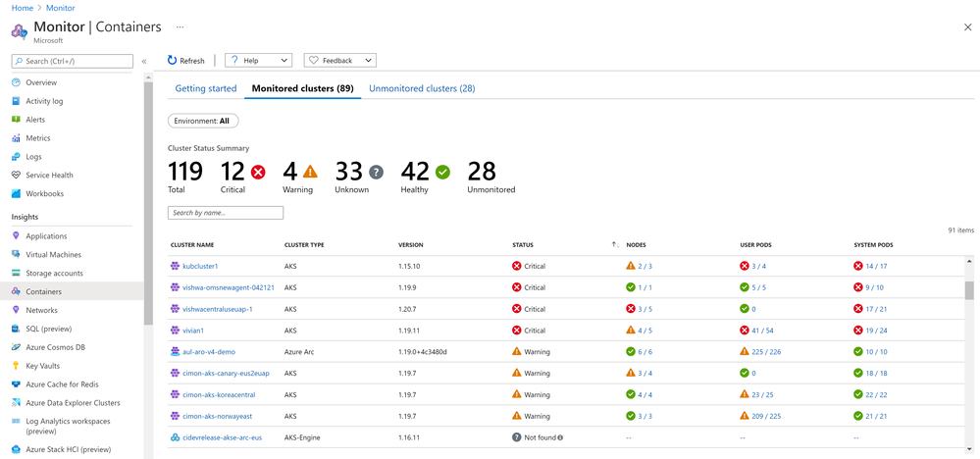This screenshot has height=459, width=980.
Task: Click the Key Vaults key icon
Action: tap(17, 365)
